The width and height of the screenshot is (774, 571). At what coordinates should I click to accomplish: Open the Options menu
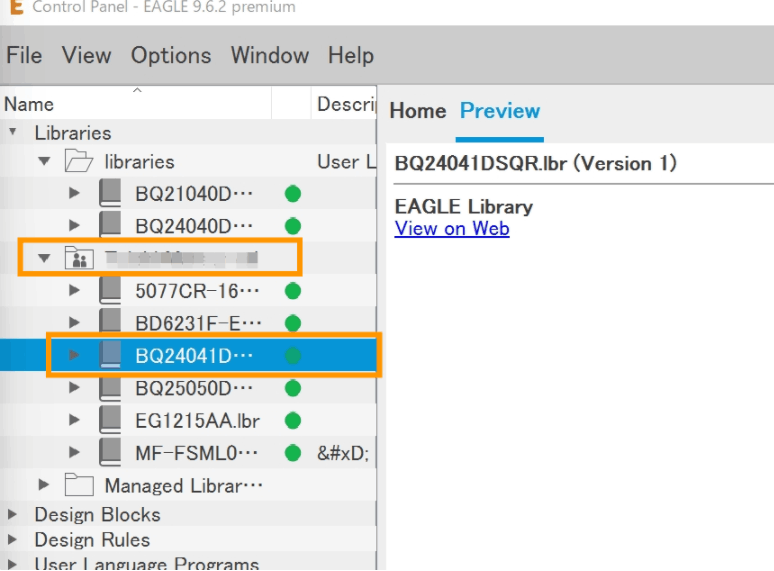(171, 55)
